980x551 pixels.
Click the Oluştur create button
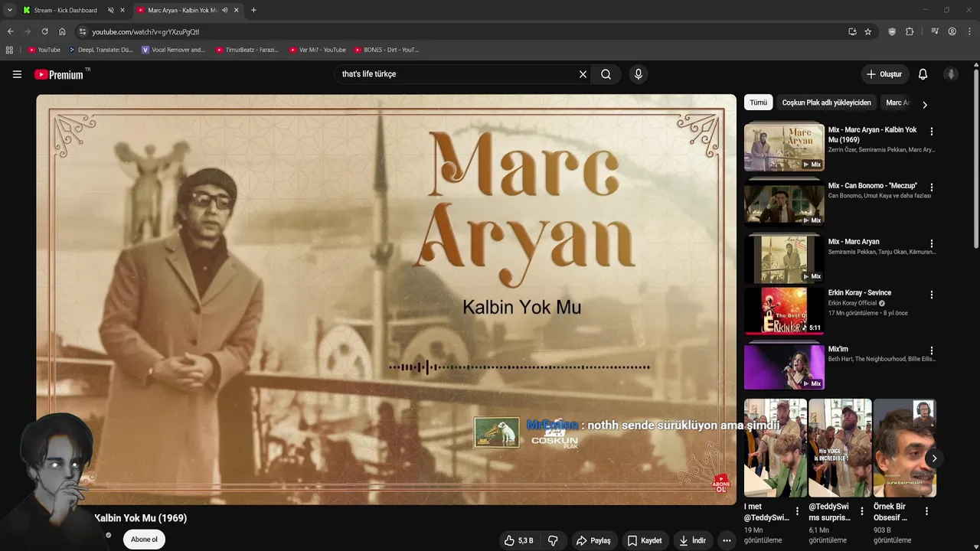point(884,74)
